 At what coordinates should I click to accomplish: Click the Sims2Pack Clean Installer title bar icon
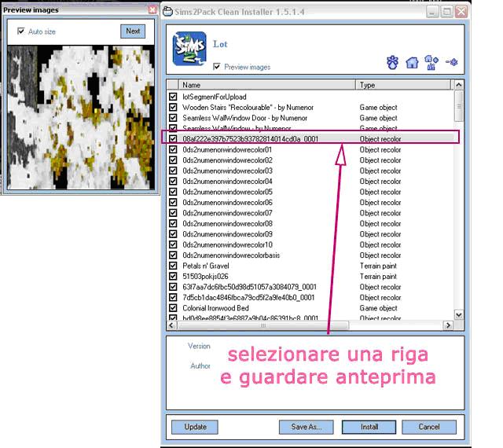point(167,12)
